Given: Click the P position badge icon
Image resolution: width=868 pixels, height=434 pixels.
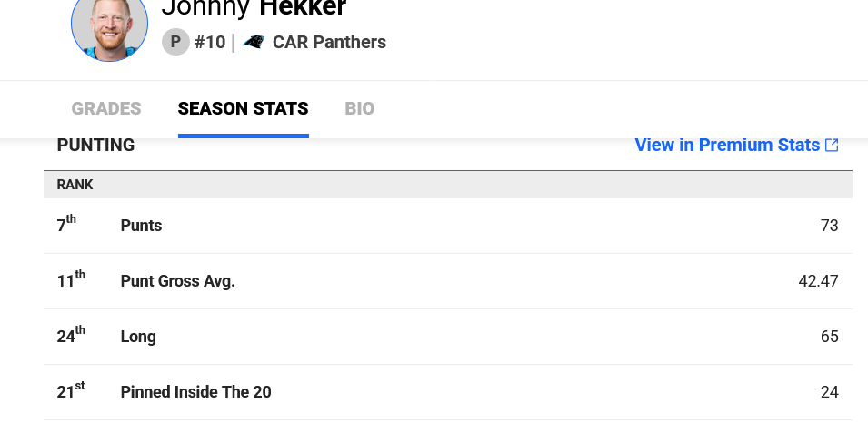Looking at the screenshot, I should click(x=175, y=42).
